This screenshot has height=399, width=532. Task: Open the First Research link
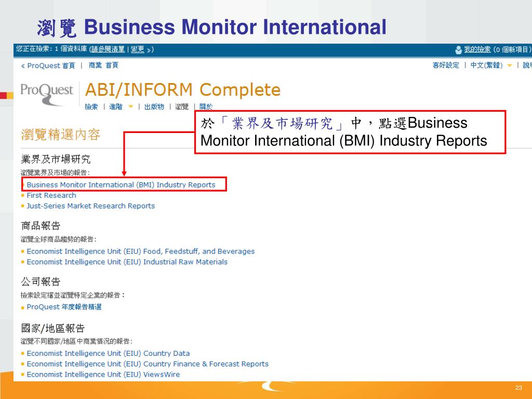click(x=51, y=195)
